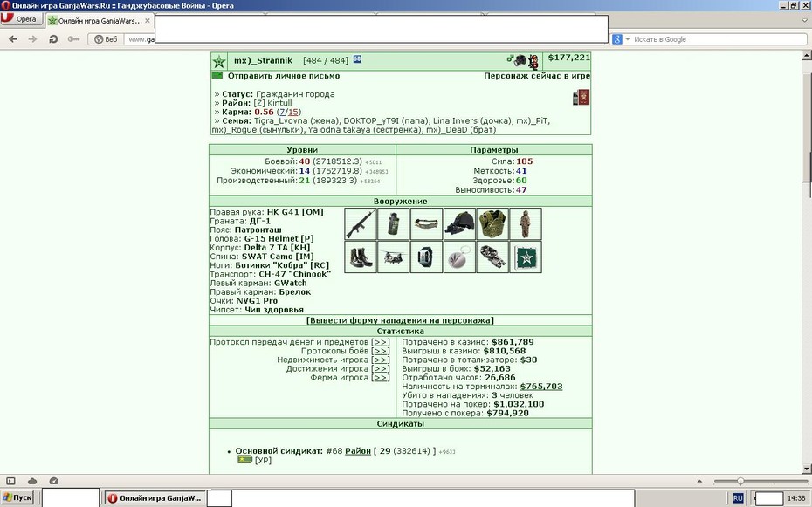Go forward with the browser forward arrow

point(32,38)
